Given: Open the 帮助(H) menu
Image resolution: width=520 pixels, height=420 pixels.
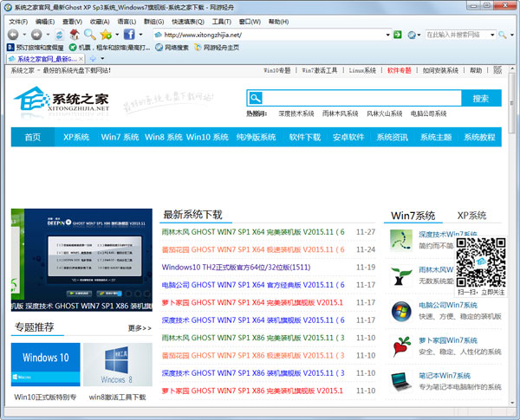Looking at the screenshot, I should tap(278, 22).
